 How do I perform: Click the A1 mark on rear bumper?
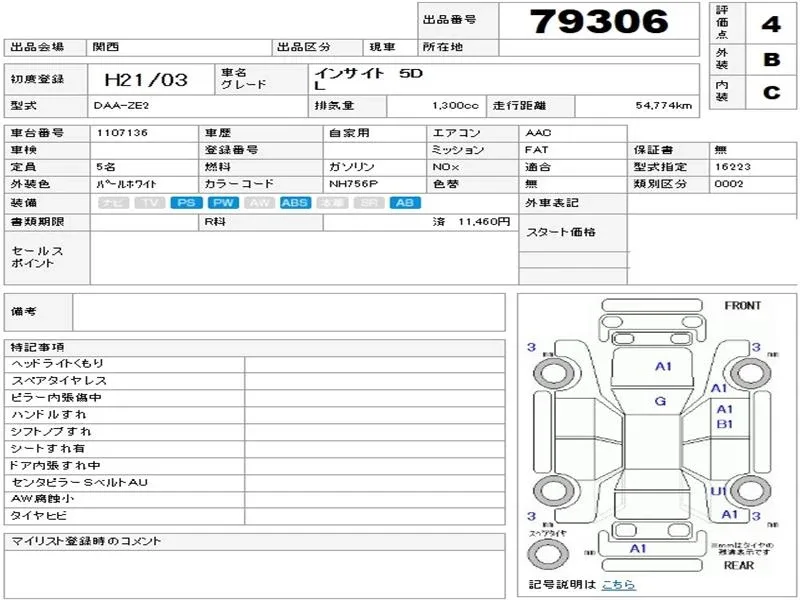638,549
